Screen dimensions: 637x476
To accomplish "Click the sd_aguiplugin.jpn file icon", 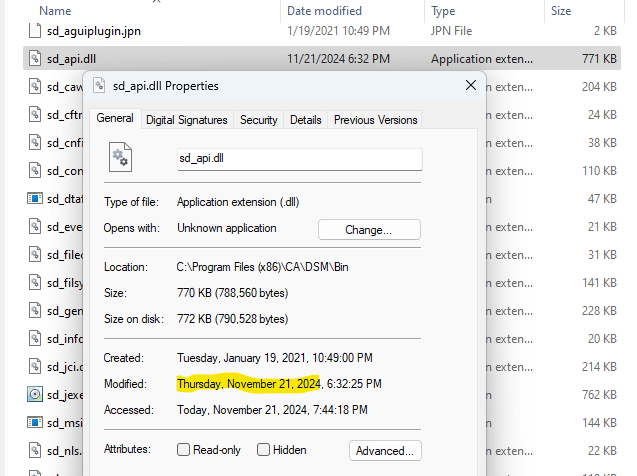I will (35, 31).
